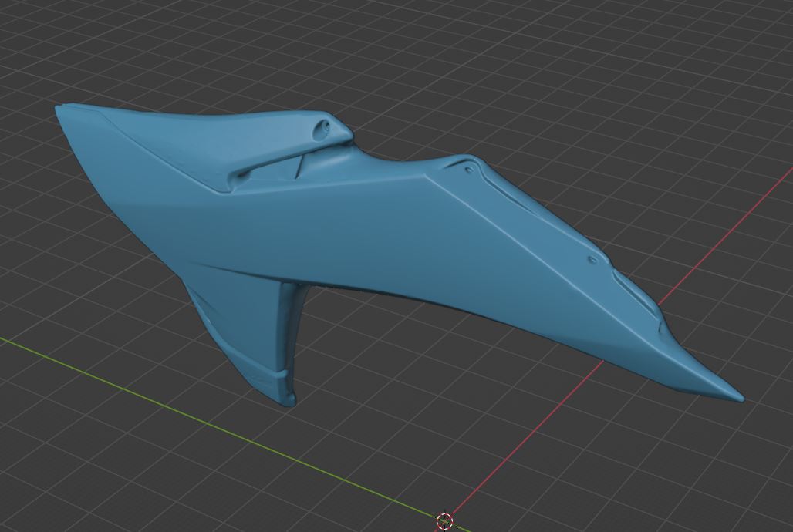Click the sharp pointed tip of the model

[x=739, y=399]
